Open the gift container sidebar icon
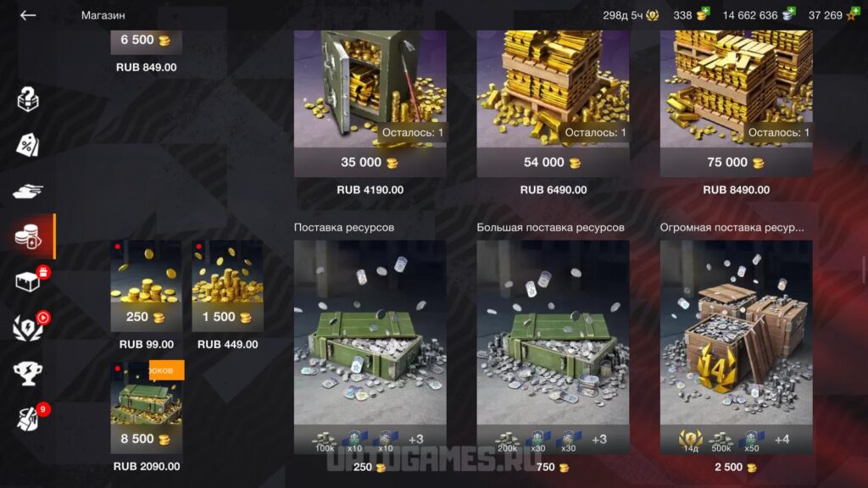Image resolution: width=868 pixels, height=488 pixels. pos(29,281)
